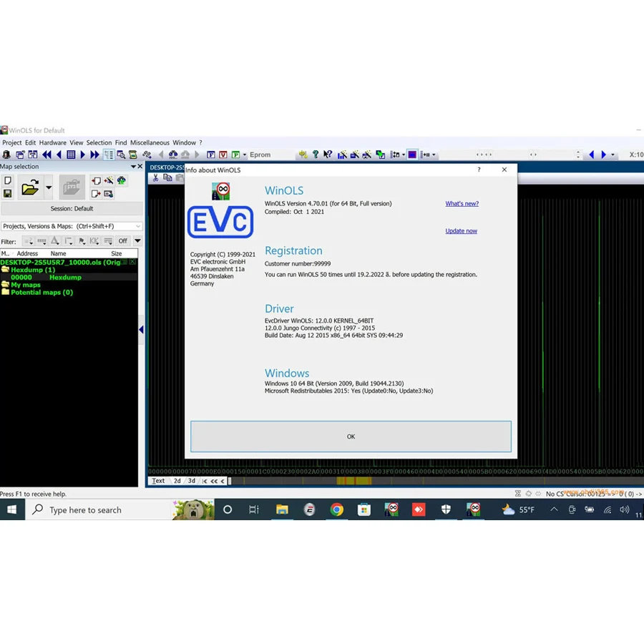Expand arrow next to open project folder
Image resolution: width=644 pixels, height=644 pixels.
click(49, 187)
